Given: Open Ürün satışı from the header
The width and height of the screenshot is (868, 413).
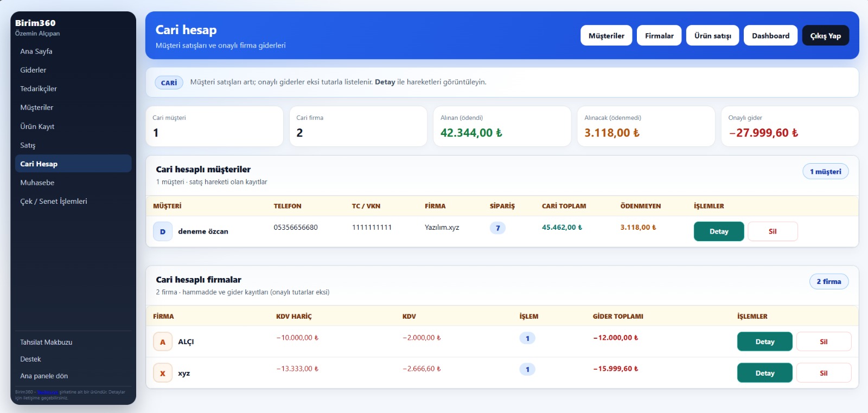Looking at the screenshot, I should pyautogui.click(x=713, y=36).
